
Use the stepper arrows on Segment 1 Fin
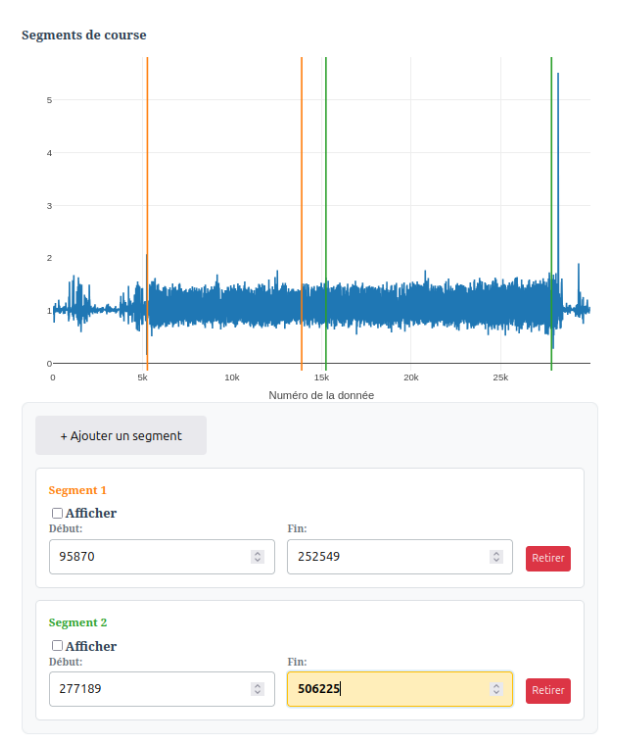coord(496,557)
